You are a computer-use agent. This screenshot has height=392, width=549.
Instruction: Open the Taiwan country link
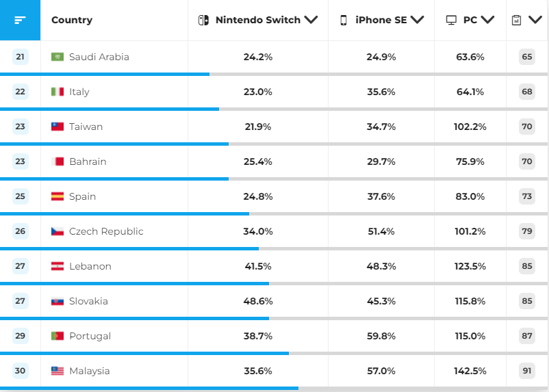click(x=86, y=127)
